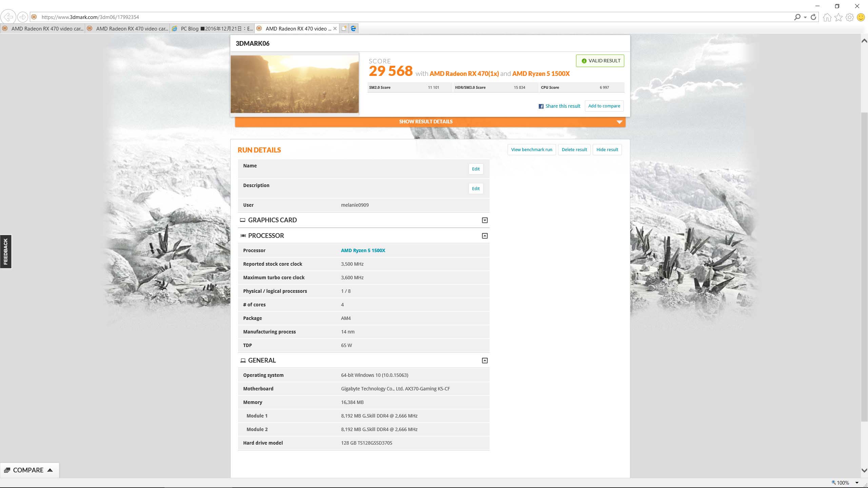Click AMD Ryzen 5 1500X link in score header
Screen dimensions: 868x488
(x=541, y=74)
